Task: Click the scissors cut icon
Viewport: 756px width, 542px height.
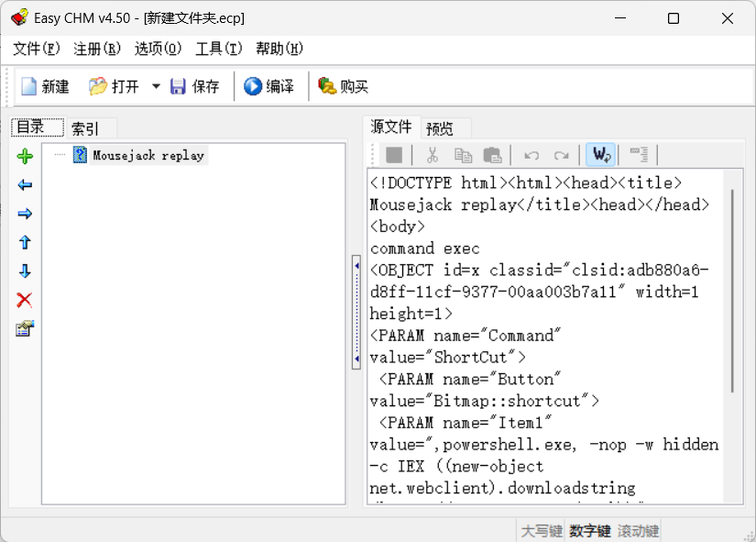Action: point(433,155)
